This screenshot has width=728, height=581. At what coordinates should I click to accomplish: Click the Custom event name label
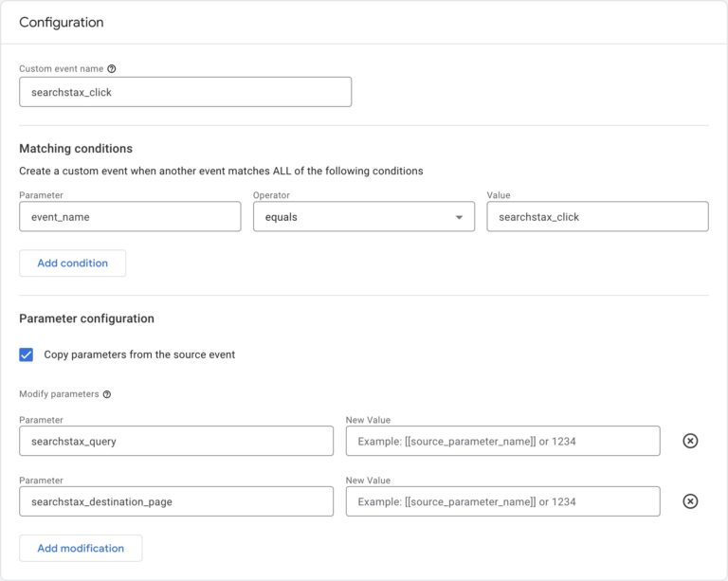[62, 68]
